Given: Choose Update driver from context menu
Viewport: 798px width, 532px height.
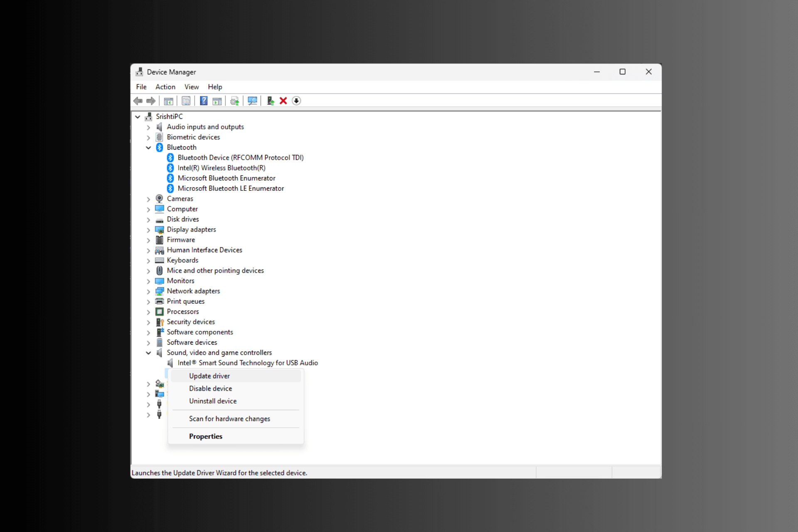Looking at the screenshot, I should coord(209,376).
